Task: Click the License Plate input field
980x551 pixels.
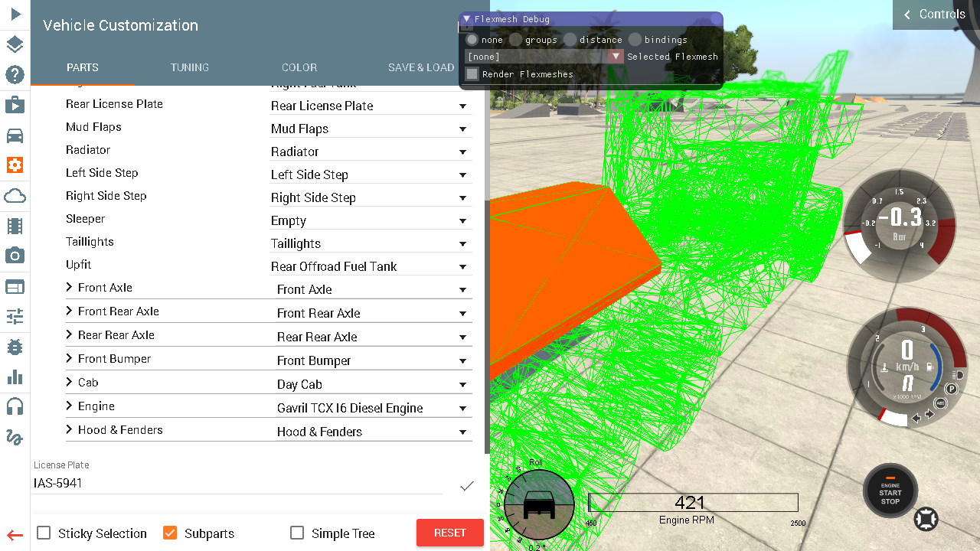Action: click(237, 484)
